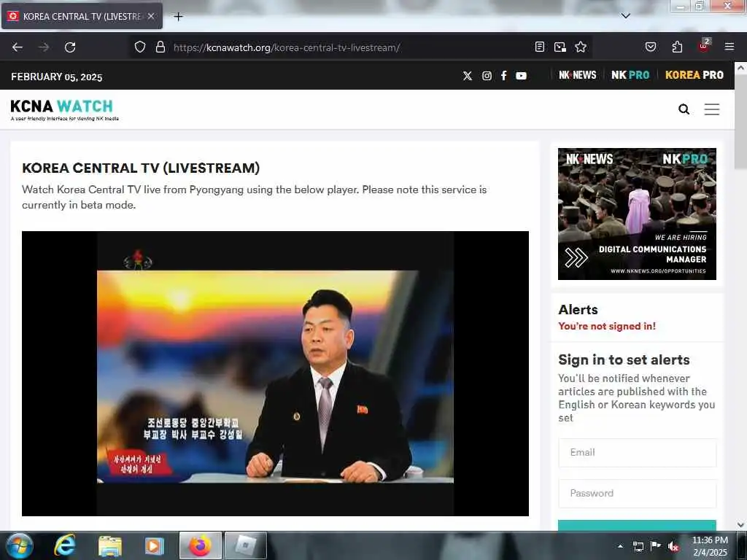Open the Windows Start button
Image resolution: width=747 pixels, height=560 pixels.
(x=20, y=545)
